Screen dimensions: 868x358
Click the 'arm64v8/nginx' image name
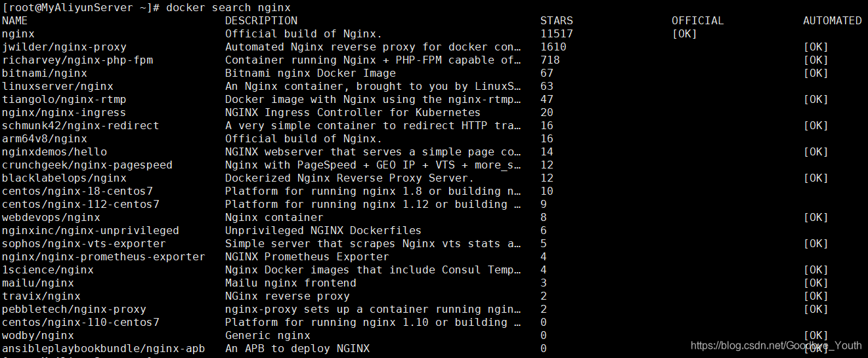(x=45, y=138)
